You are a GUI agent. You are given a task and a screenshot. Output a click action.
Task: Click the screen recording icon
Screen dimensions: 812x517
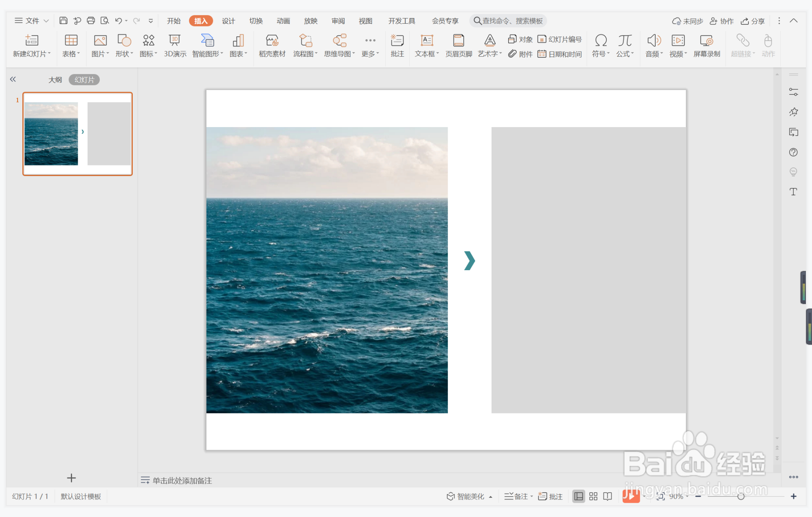coord(706,40)
